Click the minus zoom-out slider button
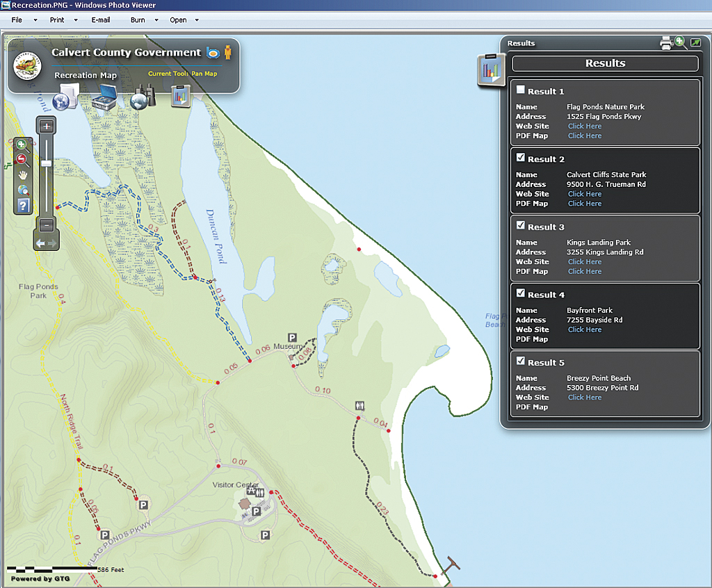712x588 pixels. [x=47, y=224]
